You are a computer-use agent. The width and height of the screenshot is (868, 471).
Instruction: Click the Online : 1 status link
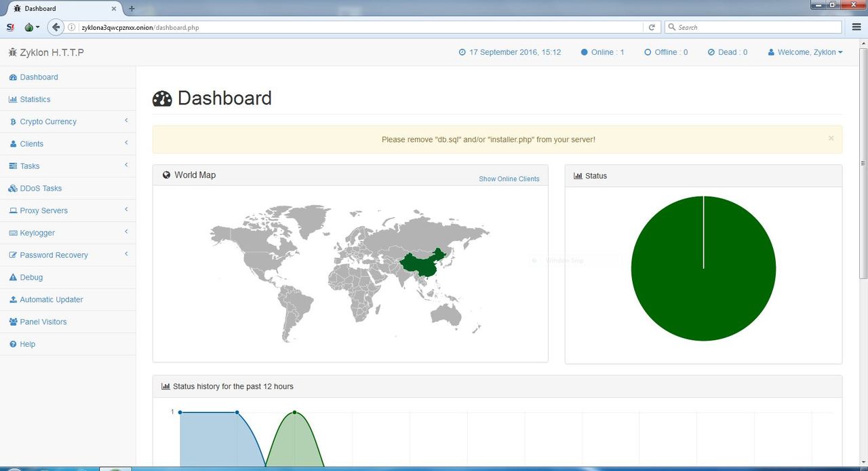(x=602, y=52)
